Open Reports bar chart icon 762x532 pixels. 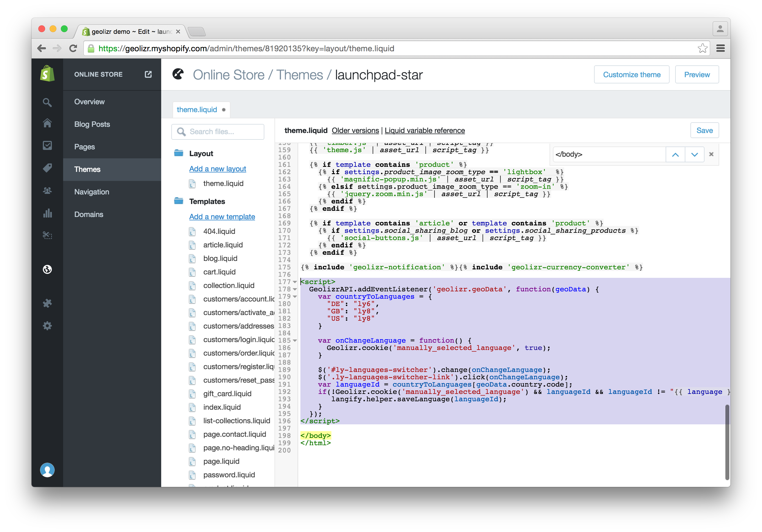47,213
